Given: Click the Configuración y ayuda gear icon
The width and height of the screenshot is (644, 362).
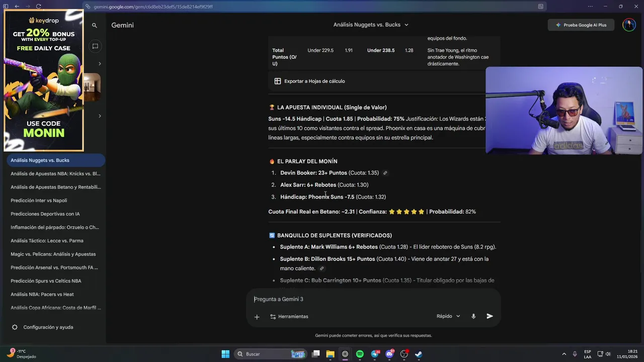Looking at the screenshot, I should tap(15, 327).
